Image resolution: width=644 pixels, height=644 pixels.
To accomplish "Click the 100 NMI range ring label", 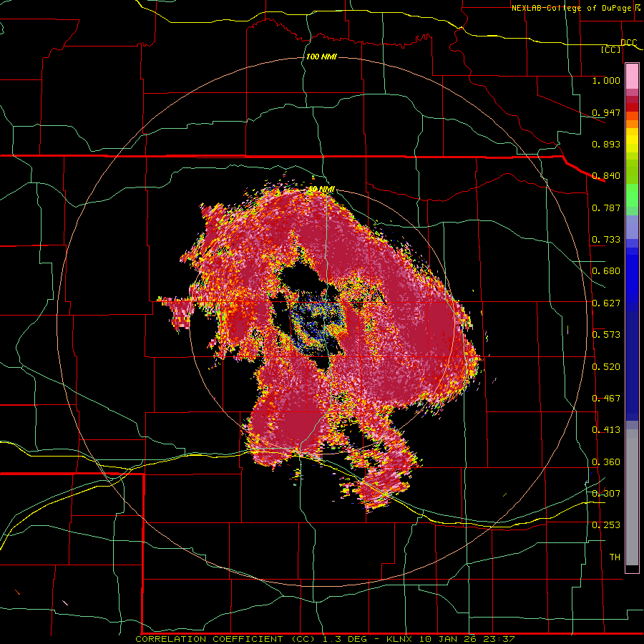I will pyautogui.click(x=321, y=57).
